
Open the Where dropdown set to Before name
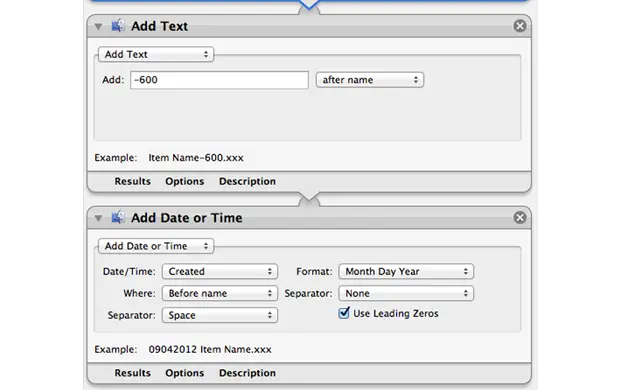pos(220,293)
